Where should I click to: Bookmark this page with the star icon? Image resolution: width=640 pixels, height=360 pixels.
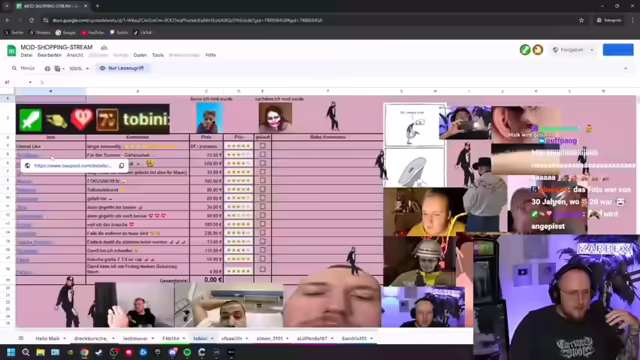click(x=581, y=20)
